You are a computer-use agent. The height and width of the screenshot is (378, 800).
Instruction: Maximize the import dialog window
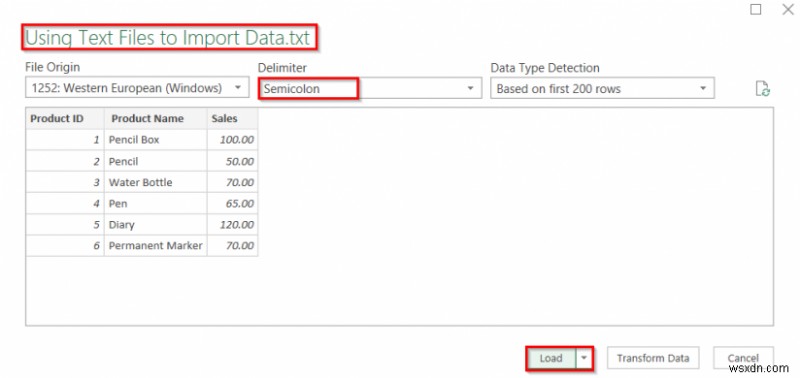tap(756, 9)
